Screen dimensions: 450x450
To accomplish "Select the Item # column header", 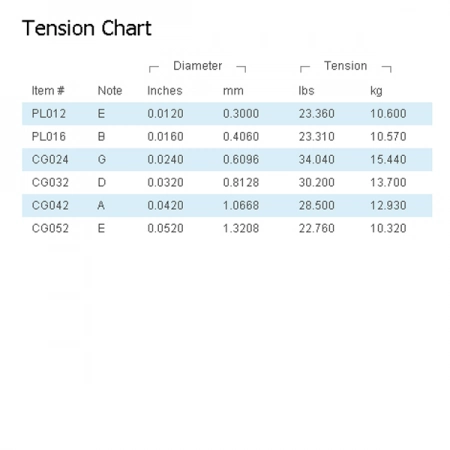I will [x=48, y=91].
